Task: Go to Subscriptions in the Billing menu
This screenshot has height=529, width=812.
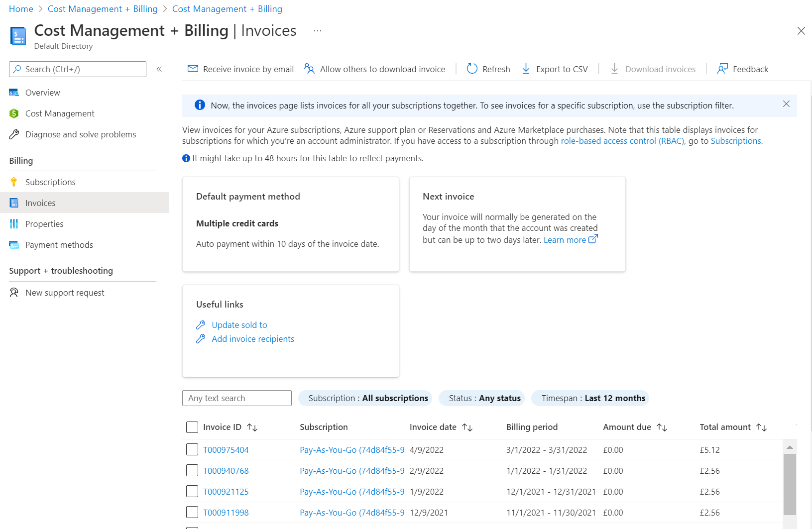Action: [x=50, y=182]
